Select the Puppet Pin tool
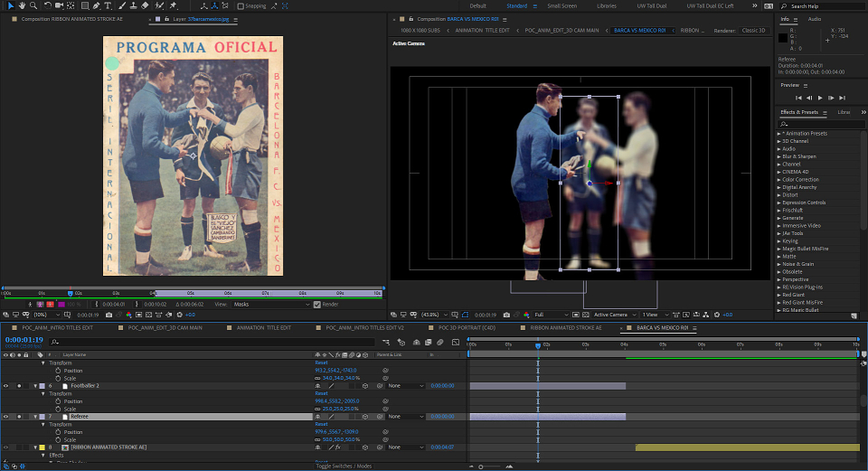Image resolution: width=868 pixels, height=471 pixels. coord(174,5)
